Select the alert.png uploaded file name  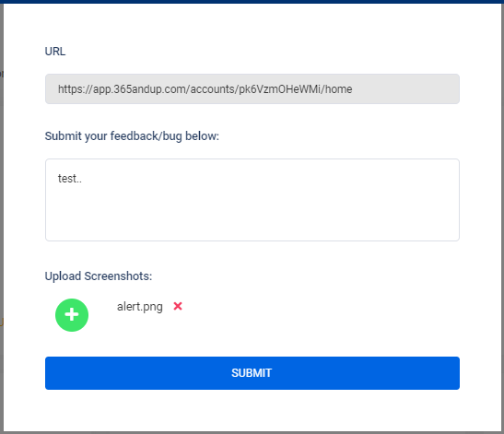click(x=140, y=307)
